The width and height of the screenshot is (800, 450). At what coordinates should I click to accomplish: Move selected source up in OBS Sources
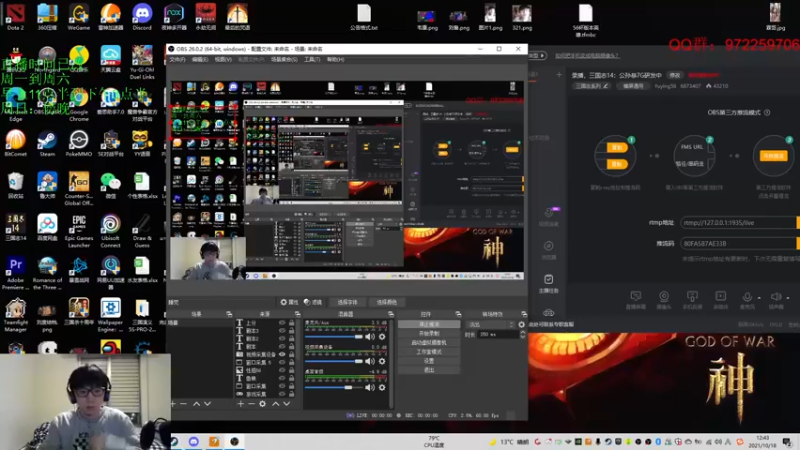point(276,404)
